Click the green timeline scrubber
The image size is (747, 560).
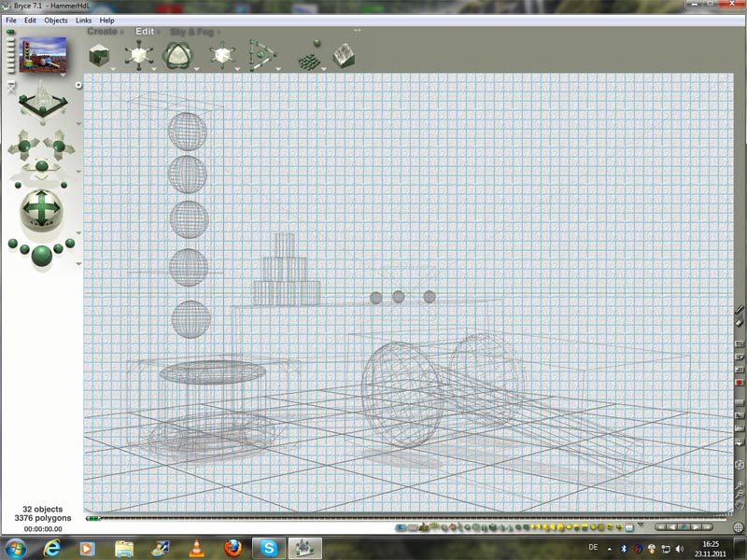pyautogui.click(x=92, y=519)
